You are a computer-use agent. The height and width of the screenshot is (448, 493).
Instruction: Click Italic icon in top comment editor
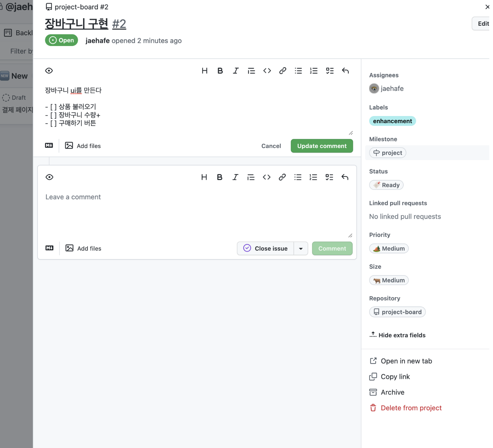pos(236,71)
